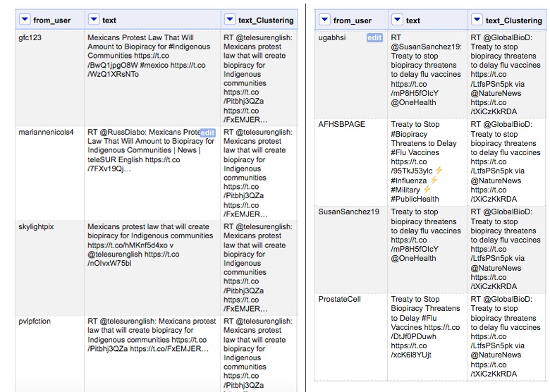The width and height of the screenshot is (550, 392).
Task: Select the ProstateCell user cell
Action: (339, 299)
